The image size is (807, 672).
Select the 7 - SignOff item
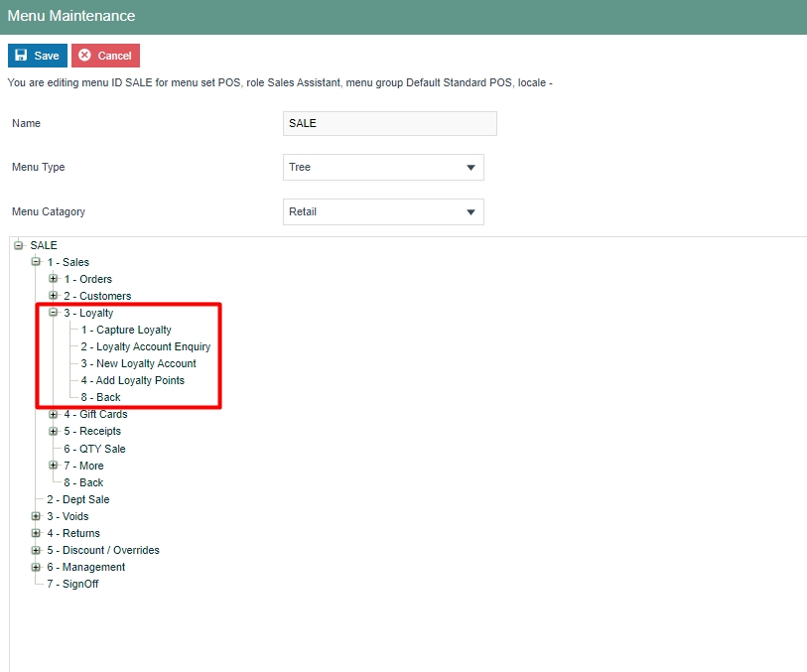(x=72, y=584)
